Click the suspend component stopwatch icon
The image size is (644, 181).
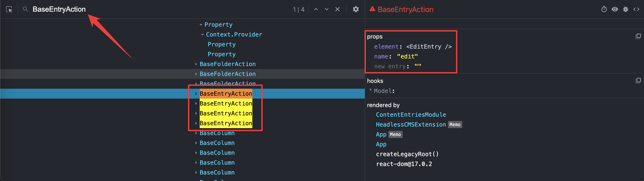click(604, 9)
